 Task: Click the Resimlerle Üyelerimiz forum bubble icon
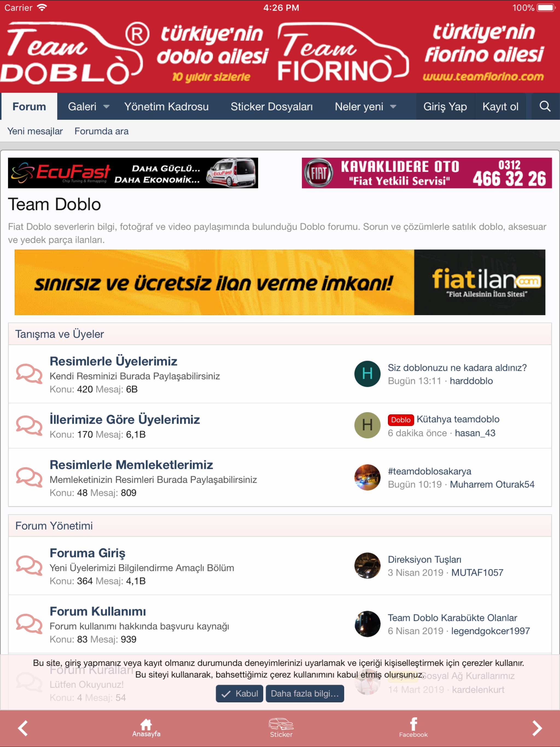[29, 374]
